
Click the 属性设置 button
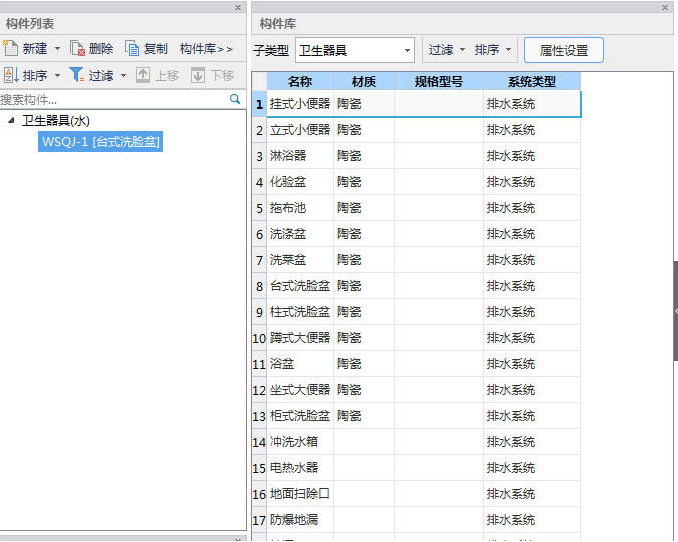coord(564,50)
